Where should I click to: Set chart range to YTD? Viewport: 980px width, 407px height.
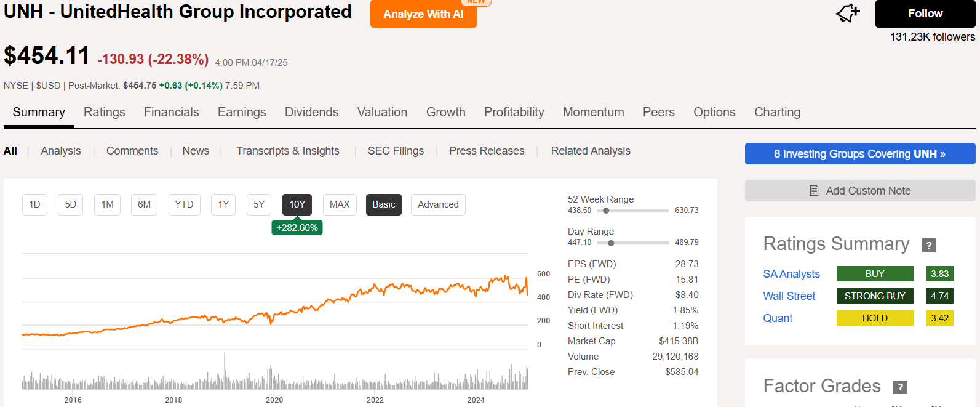pos(184,204)
